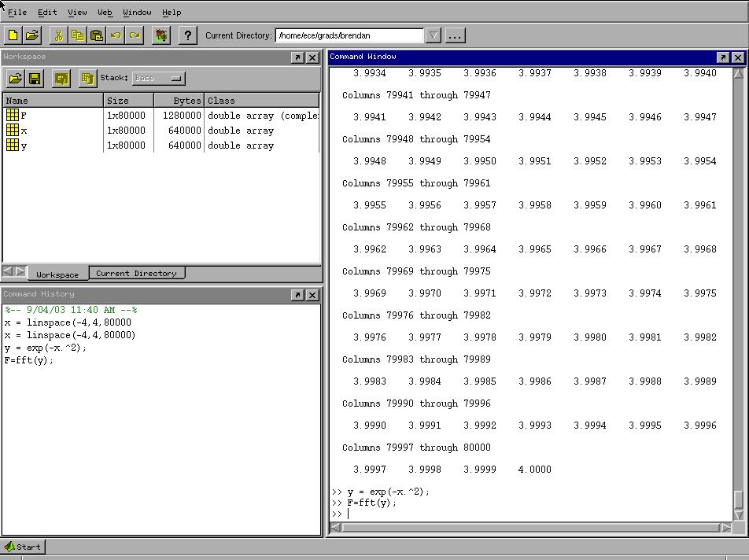The image size is (749, 560).
Task: Click the Command Window vertical scrollbar thumb
Action: point(739,500)
